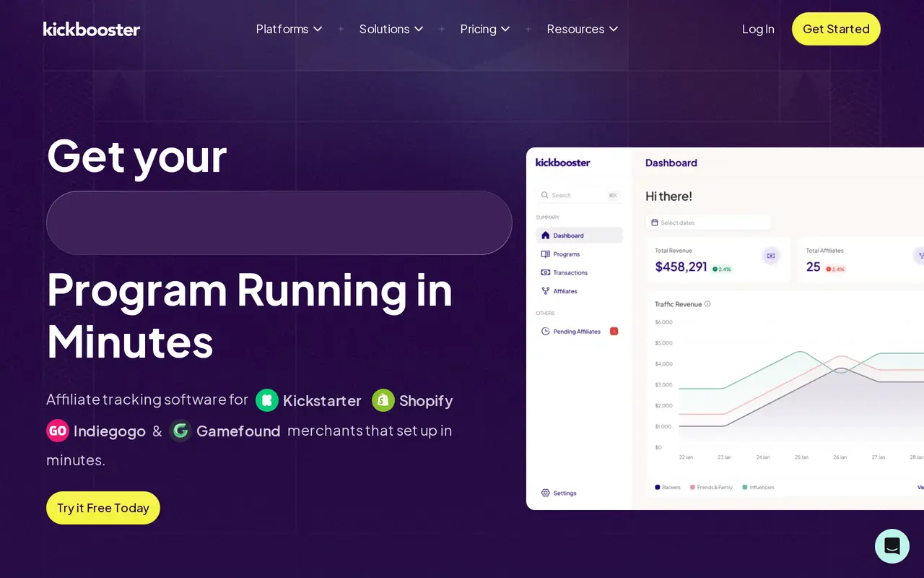This screenshot has width=924, height=578.
Task: Click the Shopify platform label
Action: (426, 401)
